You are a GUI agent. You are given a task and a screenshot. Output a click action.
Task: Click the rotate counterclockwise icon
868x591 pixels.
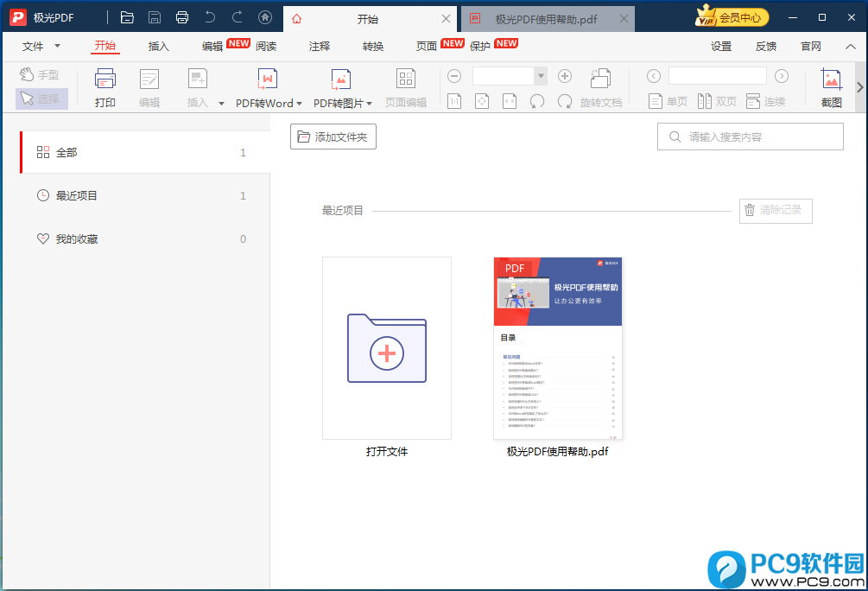[x=537, y=101]
